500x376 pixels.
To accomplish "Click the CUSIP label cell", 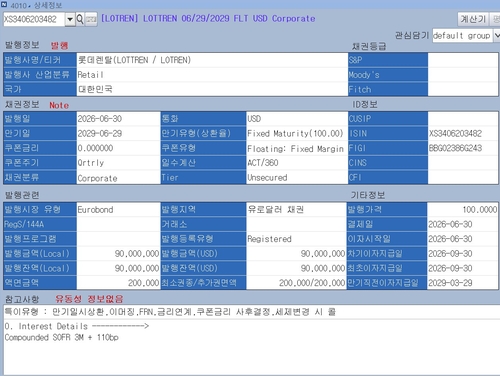I will pyautogui.click(x=388, y=119).
